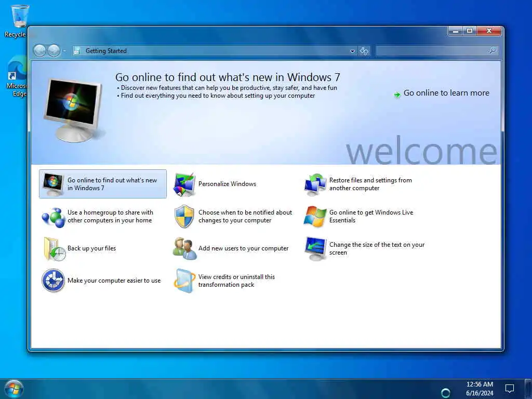Maximize the Getting Started window
Screen dimensions: 532x399
point(470,31)
